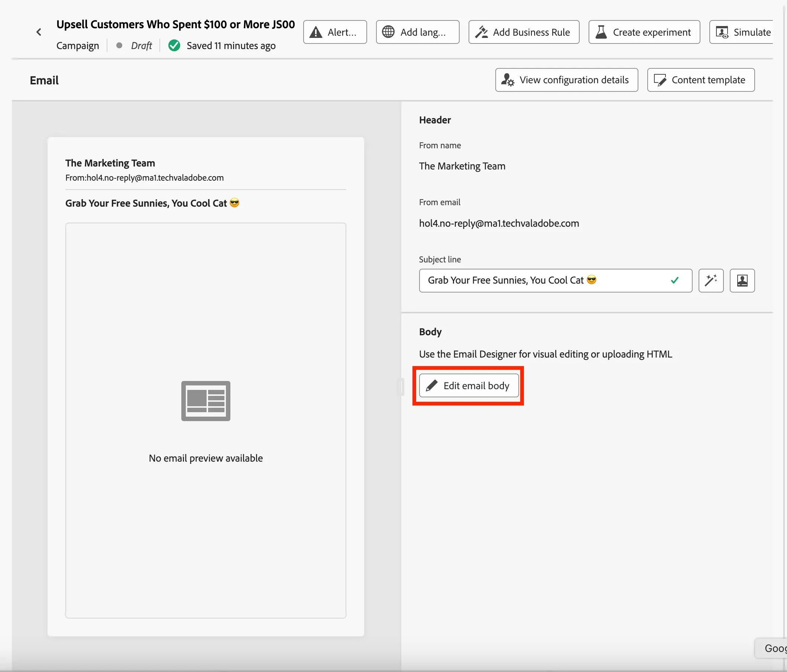
Task: Click the Add languages globe button
Action: 417,32
